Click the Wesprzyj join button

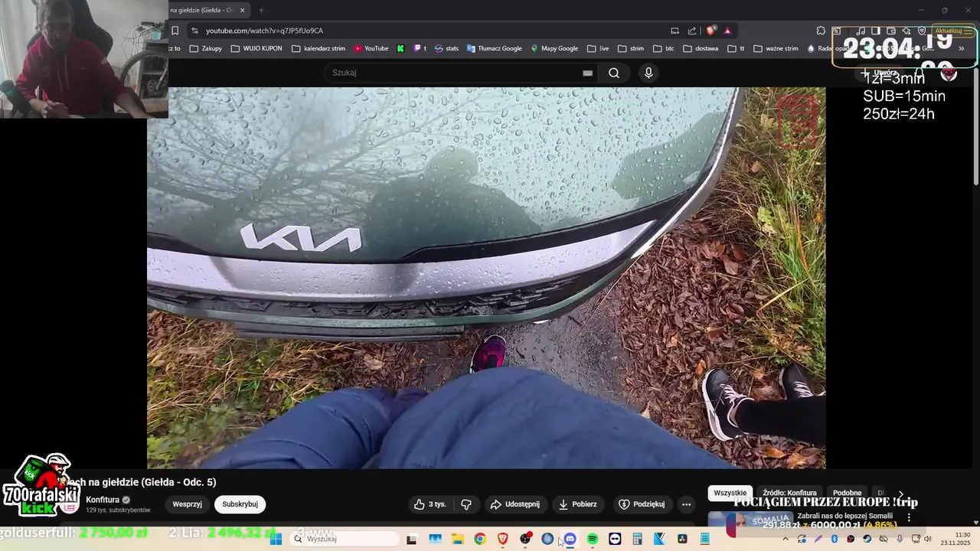click(x=187, y=504)
